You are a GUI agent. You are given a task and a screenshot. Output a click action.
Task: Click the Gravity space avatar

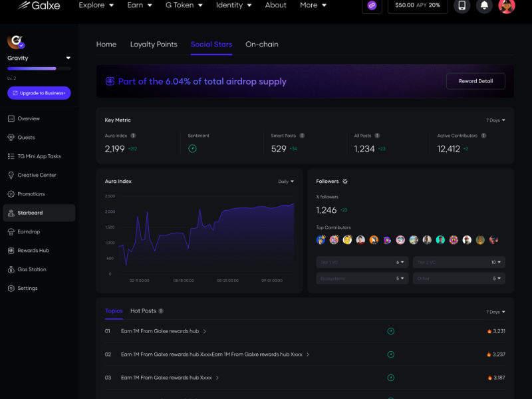[15, 41]
